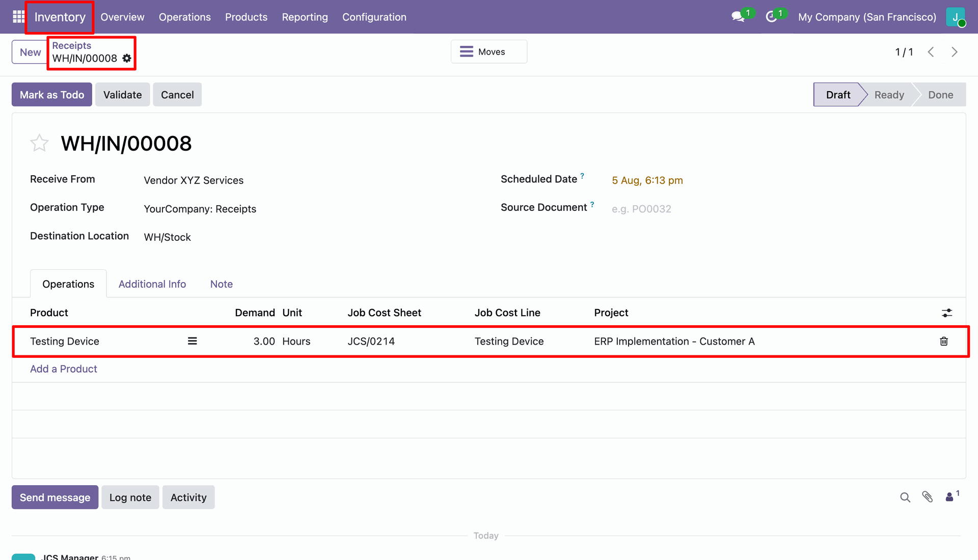
Task: Open the chat messages icon
Action: click(738, 17)
